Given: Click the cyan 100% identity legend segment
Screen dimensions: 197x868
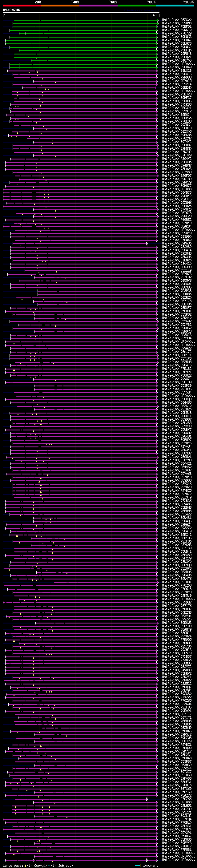Looking at the screenshot, I should (x=175, y=6).
